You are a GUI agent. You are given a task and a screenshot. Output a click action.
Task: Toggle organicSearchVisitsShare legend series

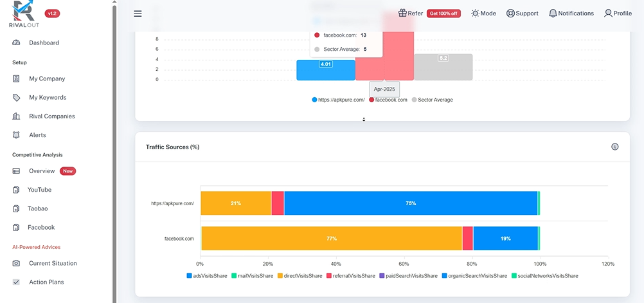pyautogui.click(x=474, y=276)
